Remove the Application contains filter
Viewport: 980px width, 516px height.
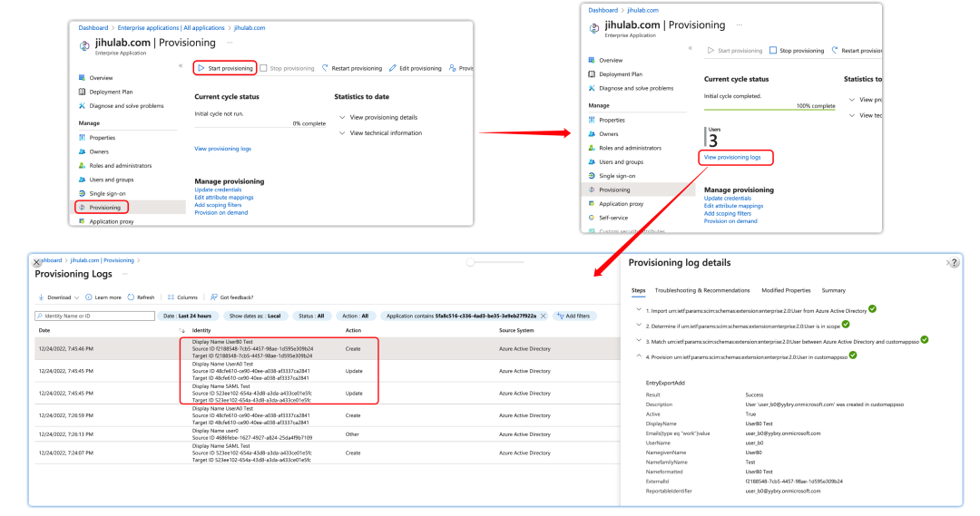point(544,316)
